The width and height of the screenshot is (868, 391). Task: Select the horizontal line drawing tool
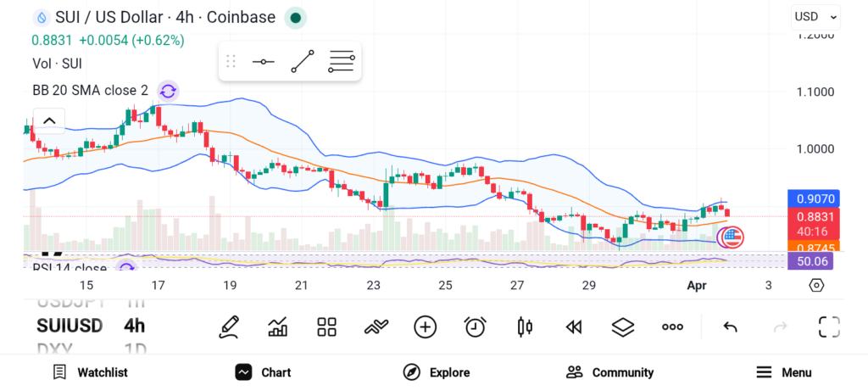263,62
